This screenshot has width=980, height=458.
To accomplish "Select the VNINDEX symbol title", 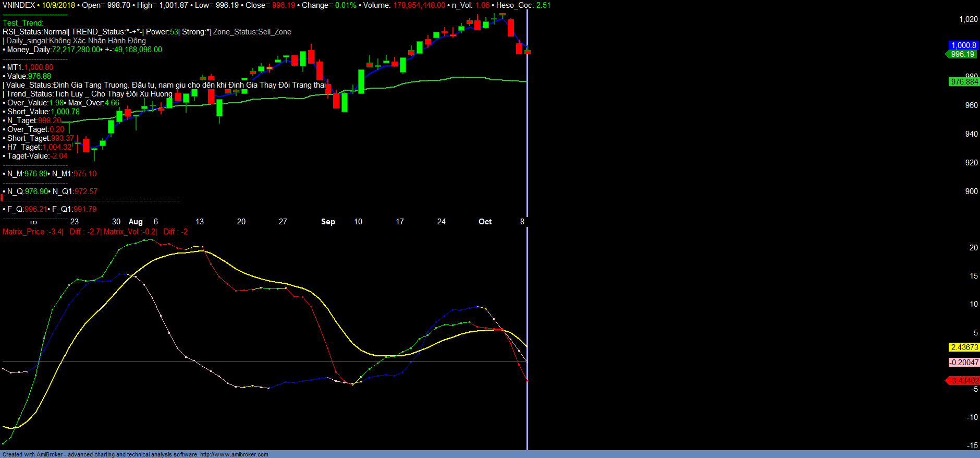I will (19, 5).
